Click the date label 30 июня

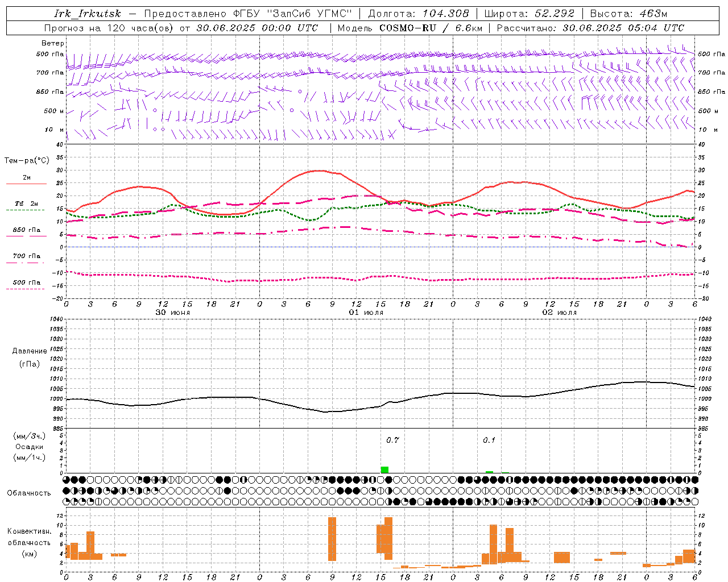[173, 313]
